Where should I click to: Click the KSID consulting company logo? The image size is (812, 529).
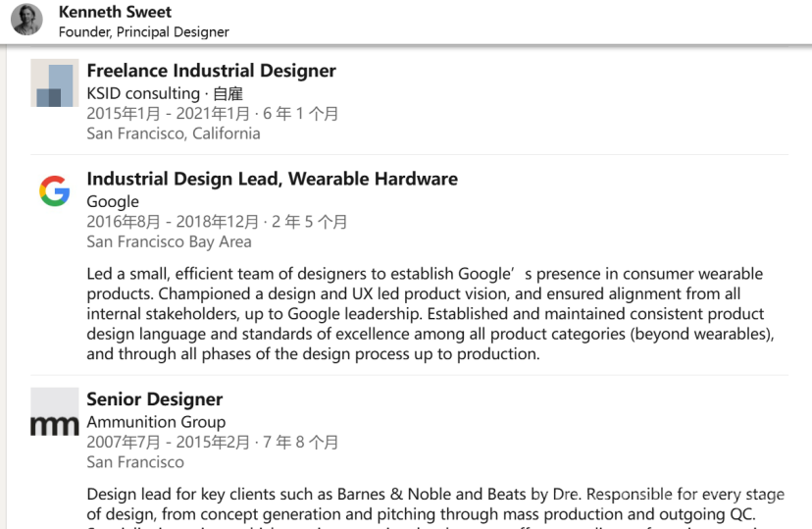tap(54, 82)
